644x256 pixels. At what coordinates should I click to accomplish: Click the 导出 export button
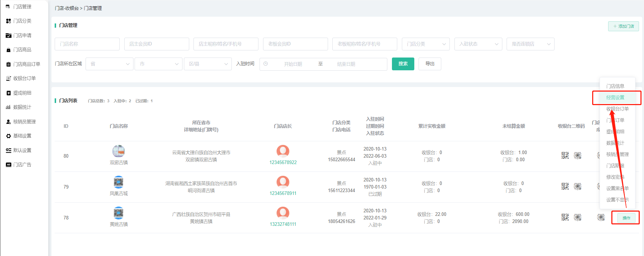430,64
